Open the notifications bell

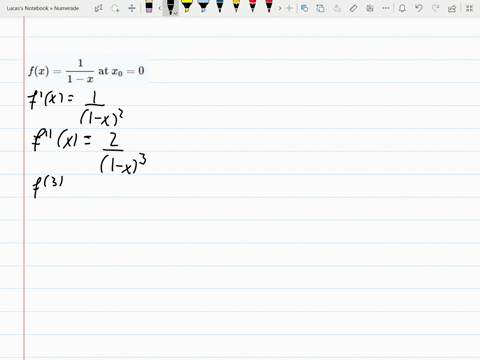coord(402,8)
